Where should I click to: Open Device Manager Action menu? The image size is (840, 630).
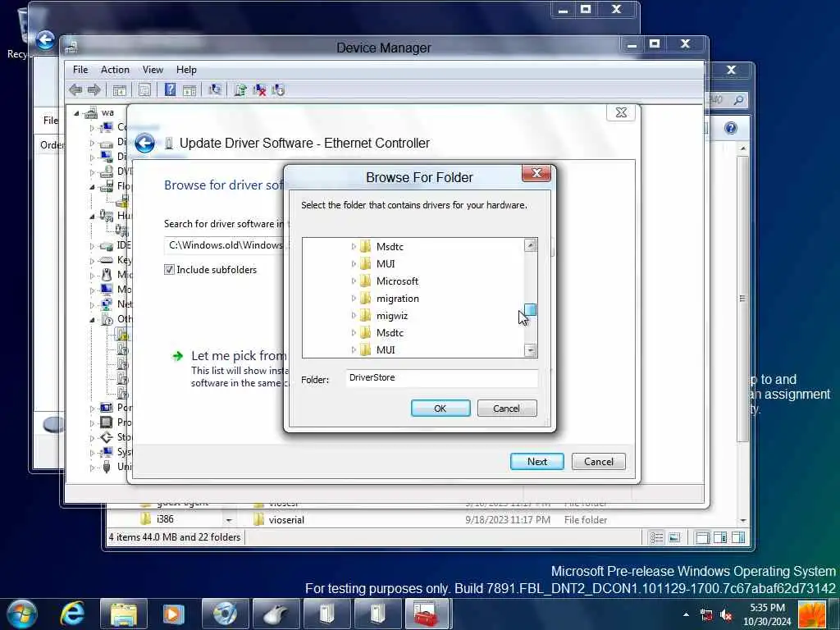click(x=115, y=70)
